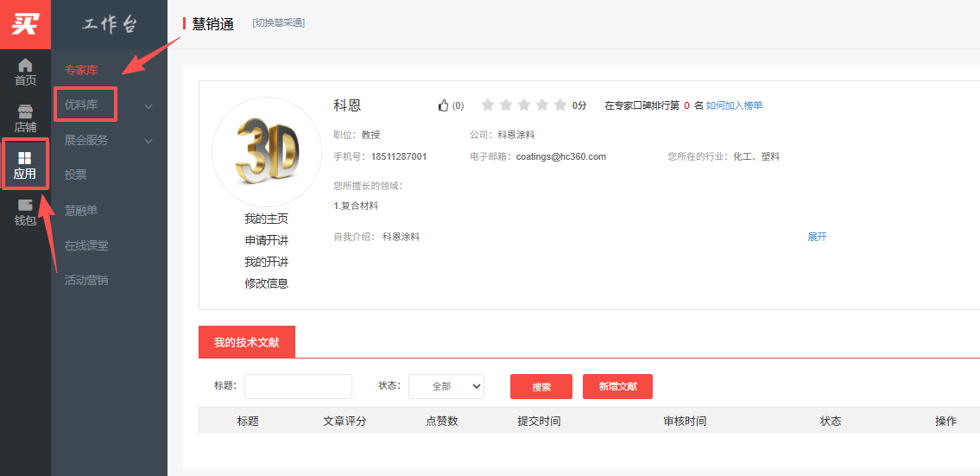
Task: Go to 首页 home icon
Action: (25, 72)
